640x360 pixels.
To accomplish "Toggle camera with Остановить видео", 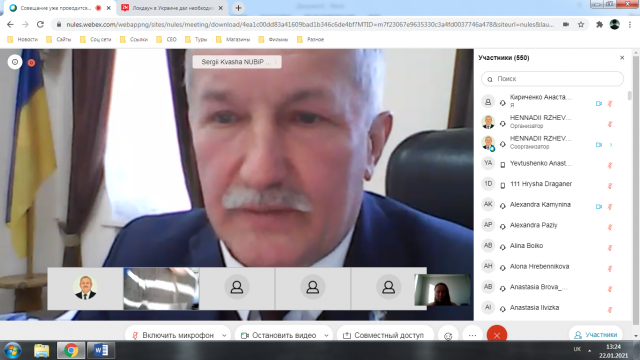I will coord(279,335).
